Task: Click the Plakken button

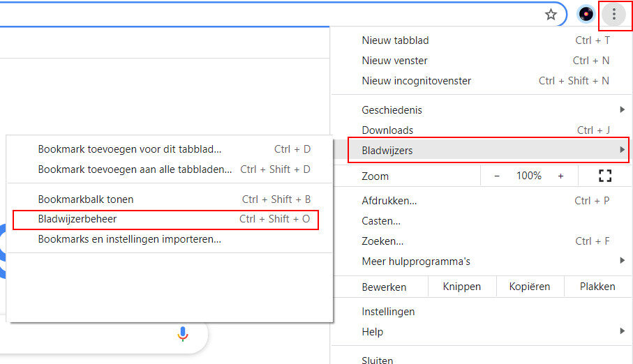Action: coord(597,287)
